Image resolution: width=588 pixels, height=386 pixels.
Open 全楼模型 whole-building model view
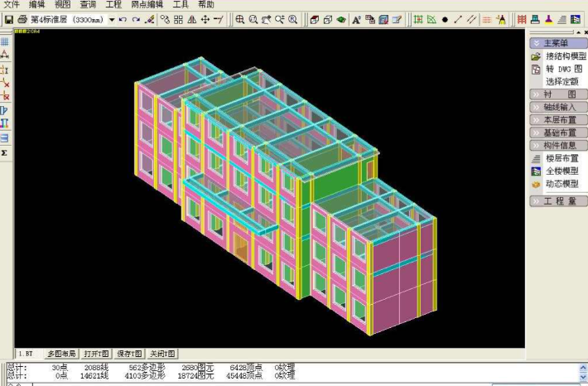(561, 171)
